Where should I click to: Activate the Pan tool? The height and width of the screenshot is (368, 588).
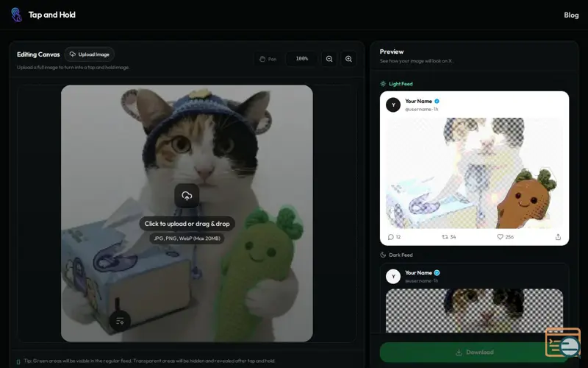(268, 59)
